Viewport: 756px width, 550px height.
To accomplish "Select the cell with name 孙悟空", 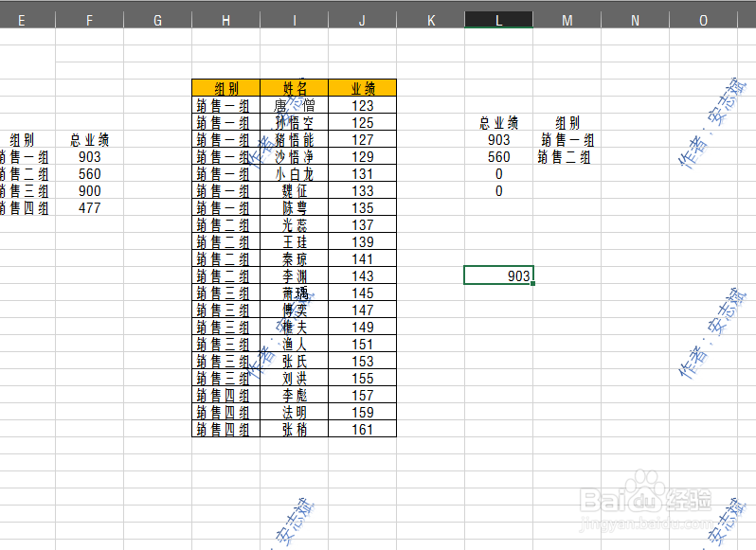I will point(294,122).
